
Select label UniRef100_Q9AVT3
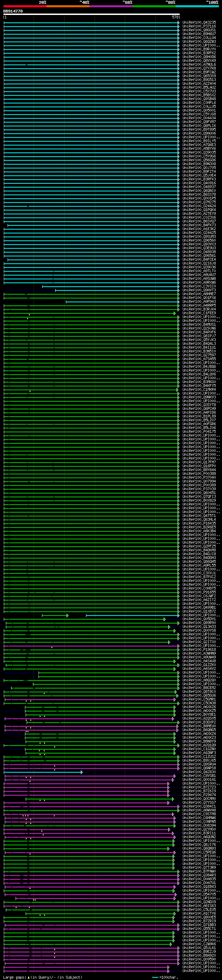tap(199, 290)
